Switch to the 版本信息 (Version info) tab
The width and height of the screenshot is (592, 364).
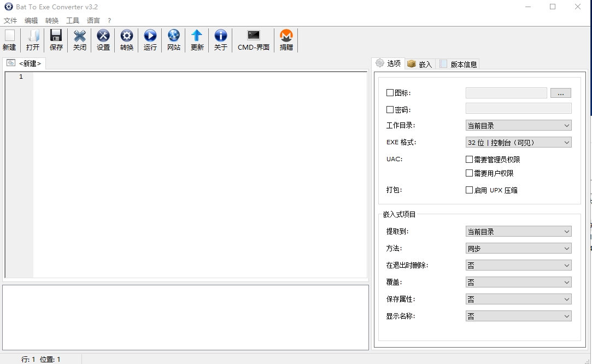[x=458, y=64]
